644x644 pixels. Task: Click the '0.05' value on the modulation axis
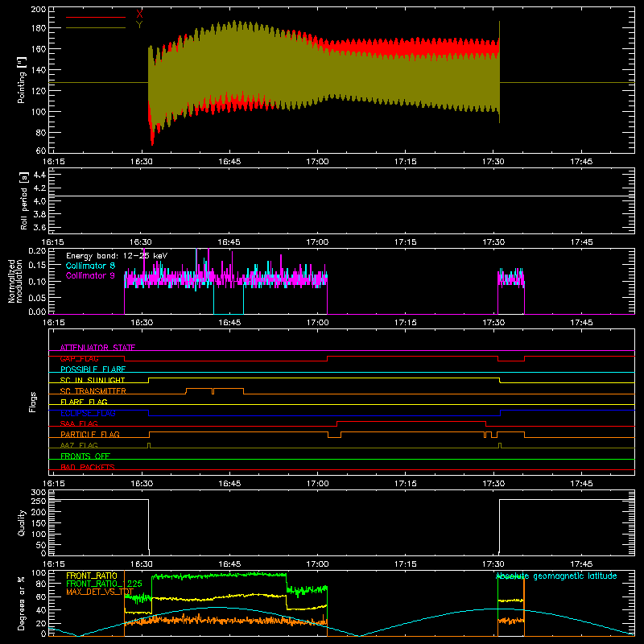tap(37, 298)
